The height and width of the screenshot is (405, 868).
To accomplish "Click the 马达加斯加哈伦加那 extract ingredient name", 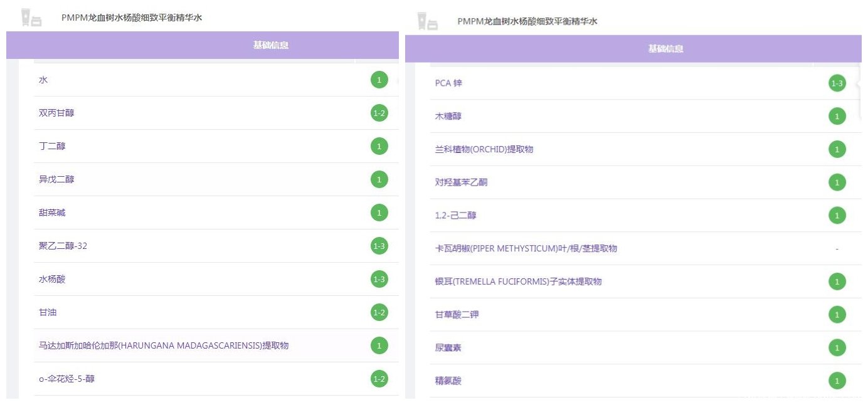I will point(164,345).
